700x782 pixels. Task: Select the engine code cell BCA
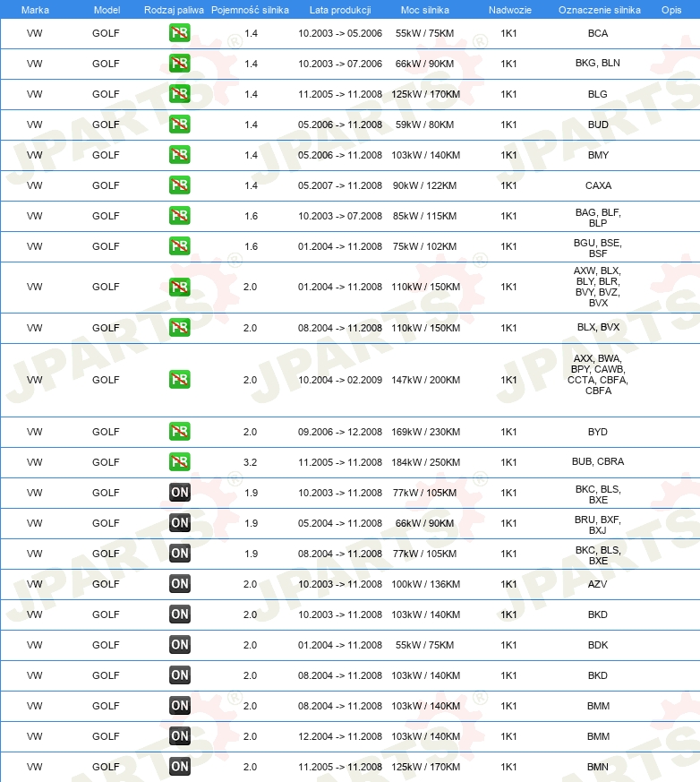(x=598, y=33)
